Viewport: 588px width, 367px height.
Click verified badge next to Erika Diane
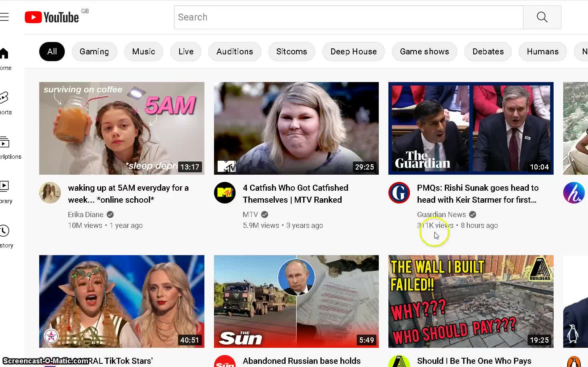[110, 215]
